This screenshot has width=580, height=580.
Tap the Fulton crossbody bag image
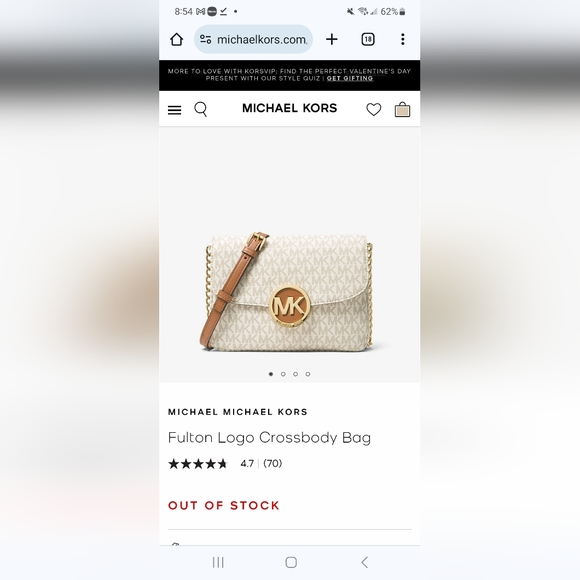click(x=286, y=291)
